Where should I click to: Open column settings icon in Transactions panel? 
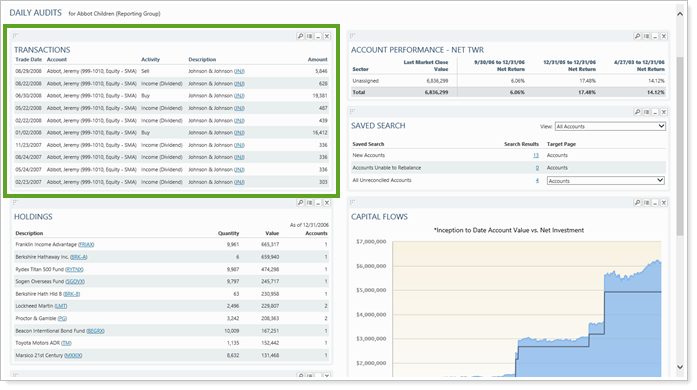(309, 36)
